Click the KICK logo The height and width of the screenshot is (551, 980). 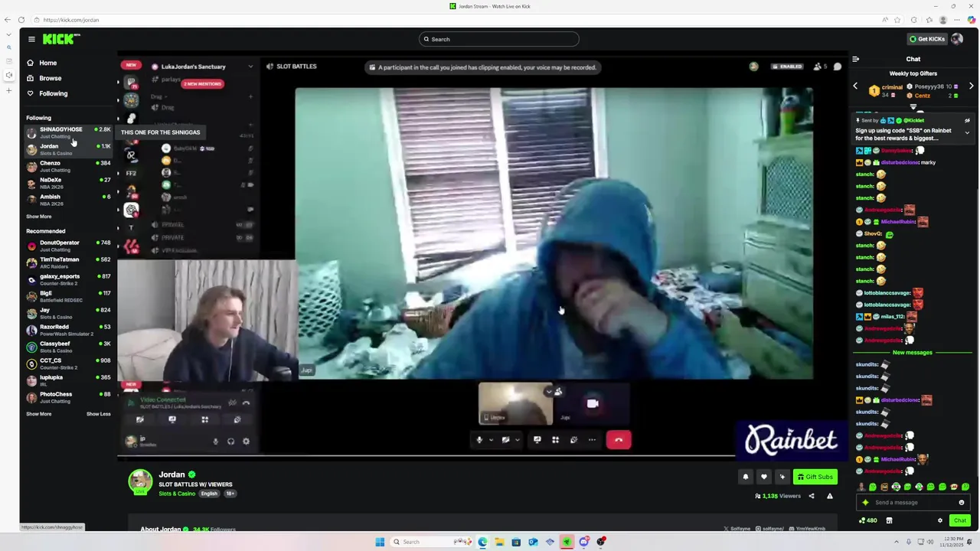[61, 39]
